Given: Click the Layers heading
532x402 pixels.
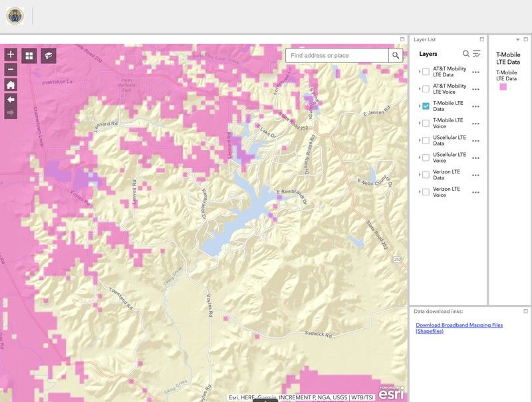Looking at the screenshot, I should pos(428,54).
